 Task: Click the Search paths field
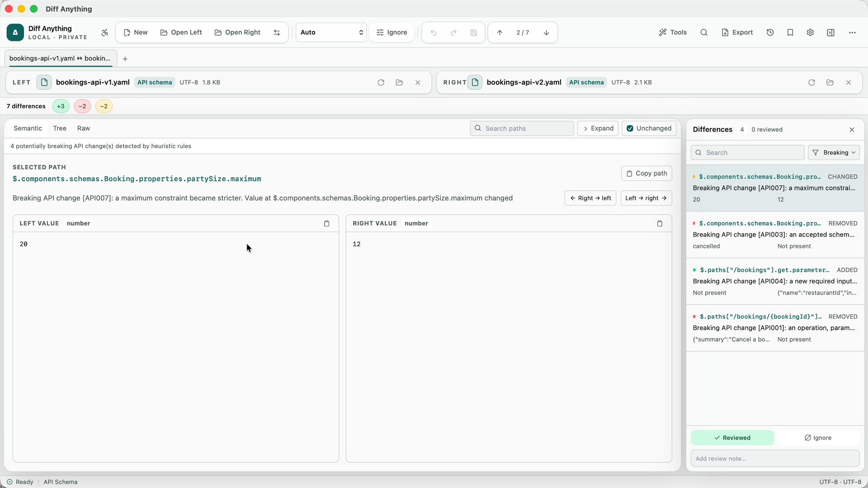click(x=522, y=128)
